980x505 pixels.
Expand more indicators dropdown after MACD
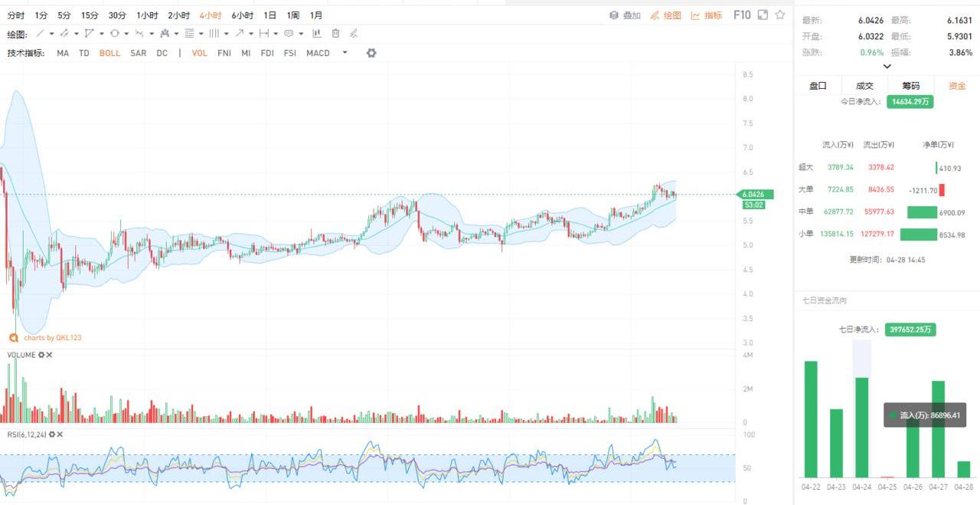pyautogui.click(x=345, y=53)
